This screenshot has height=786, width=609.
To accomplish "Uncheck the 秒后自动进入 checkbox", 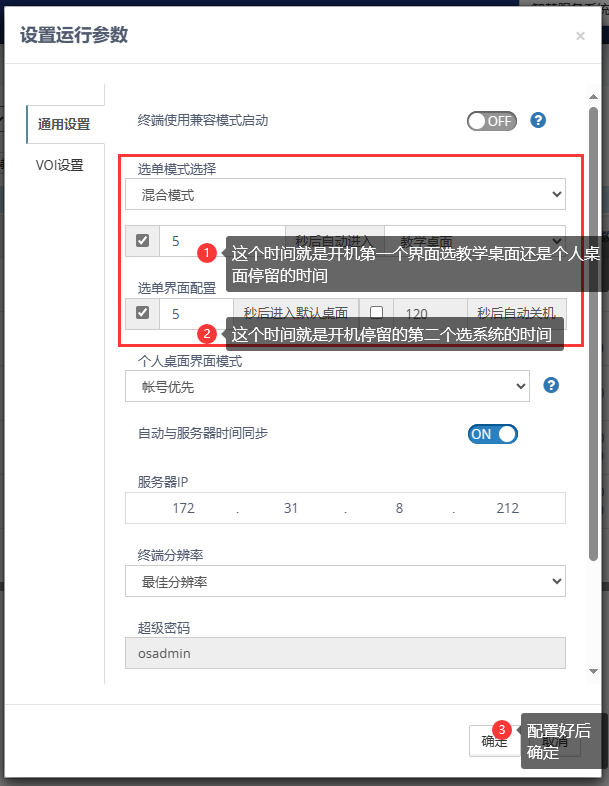I will (142, 241).
